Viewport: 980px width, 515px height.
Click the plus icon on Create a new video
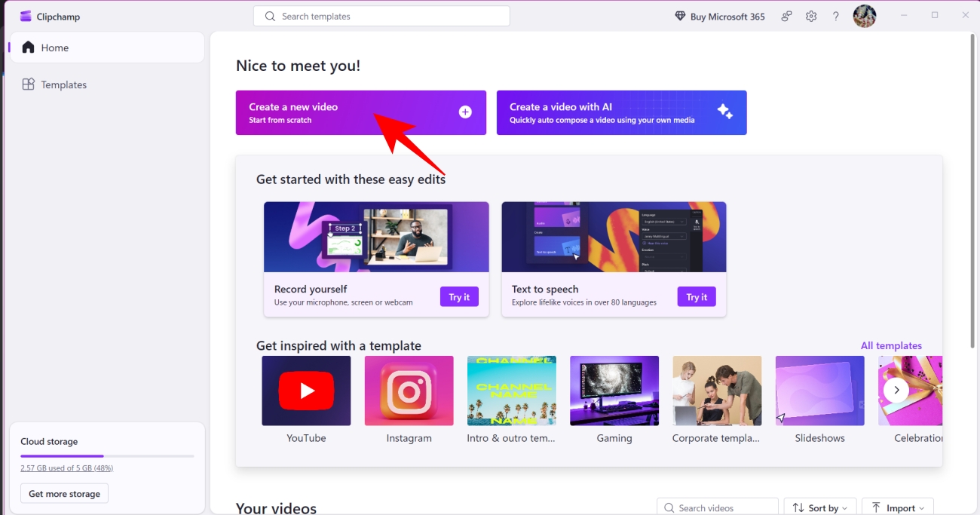click(465, 112)
